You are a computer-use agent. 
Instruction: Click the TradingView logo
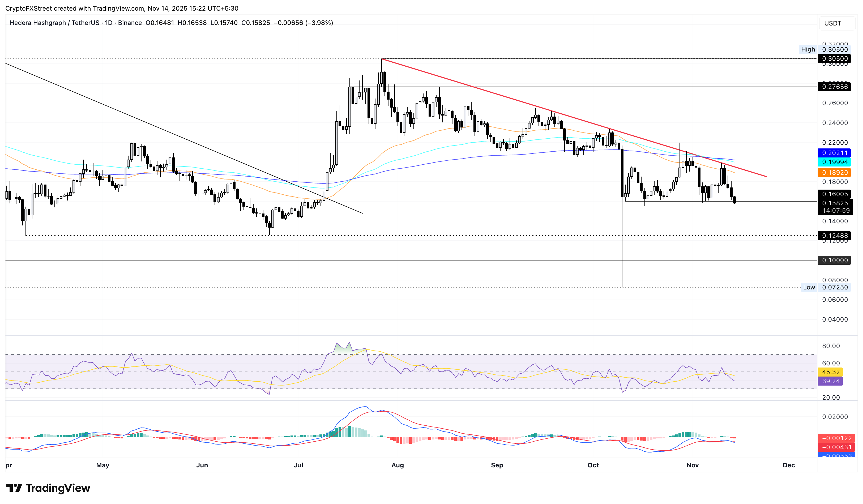[48, 488]
